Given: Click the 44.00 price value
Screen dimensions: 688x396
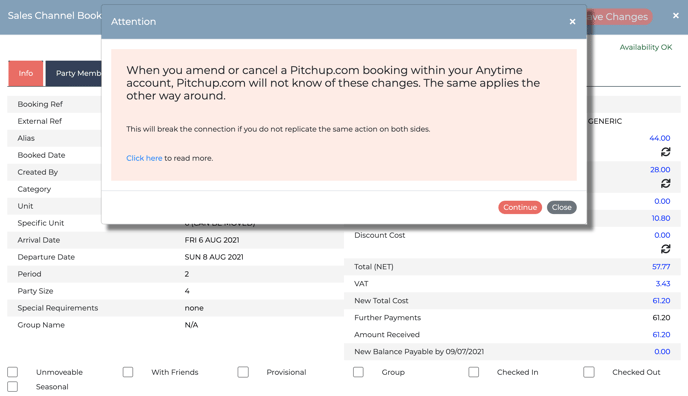Looking at the screenshot, I should click(x=659, y=138).
